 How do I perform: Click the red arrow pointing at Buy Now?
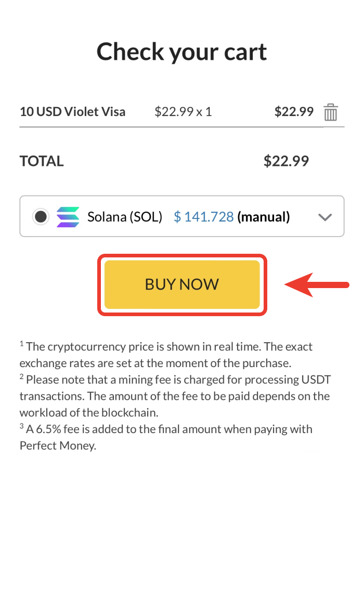point(317,284)
